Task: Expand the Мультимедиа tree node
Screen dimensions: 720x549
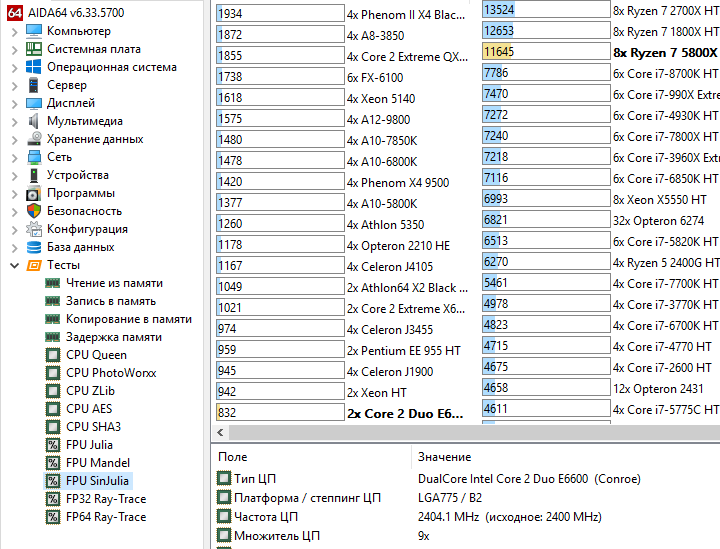Action: (x=14, y=121)
